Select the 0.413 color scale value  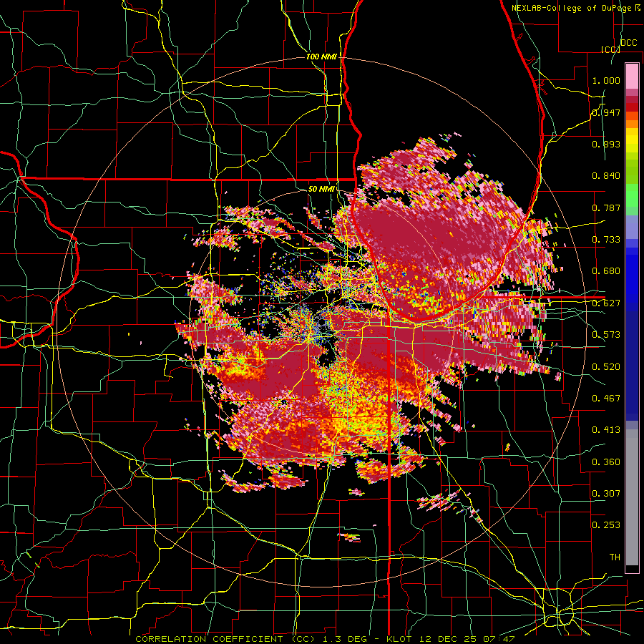tap(606, 430)
